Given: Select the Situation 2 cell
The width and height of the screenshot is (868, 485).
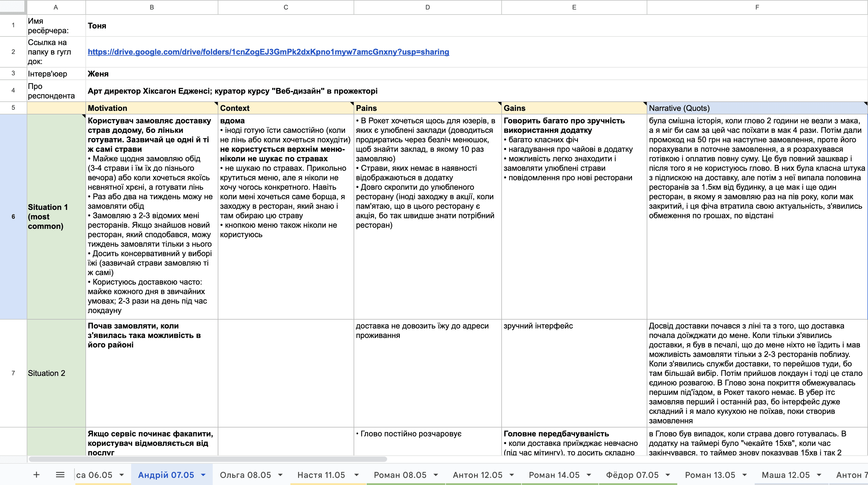Looking at the screenshot, I should tap(56, 373).
